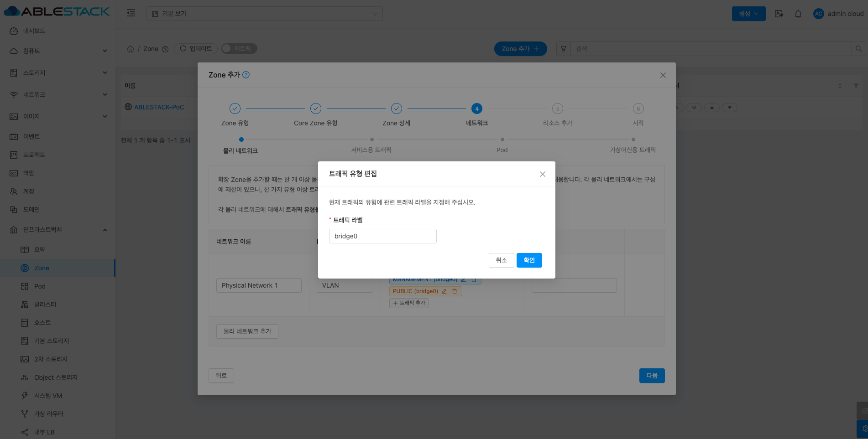Expand the 스토리지 sidebar menu
The width and height of the screenshot is (868, 439).
(x=58, y=73)
